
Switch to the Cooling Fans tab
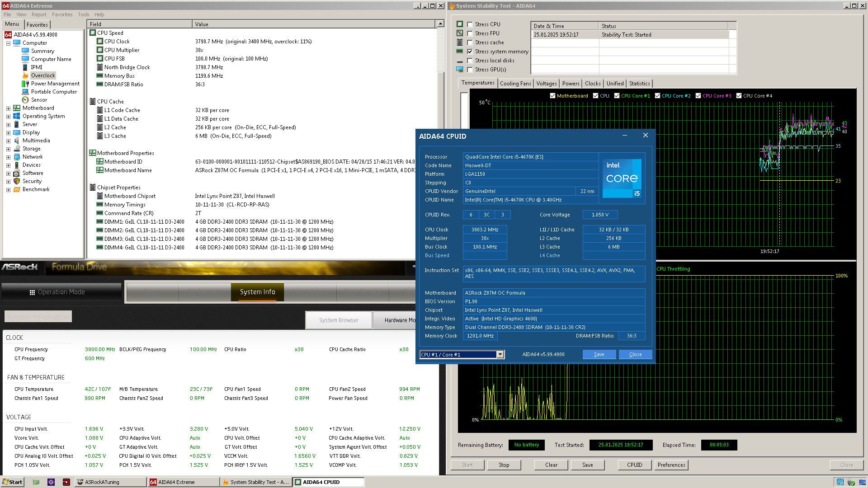515,84
